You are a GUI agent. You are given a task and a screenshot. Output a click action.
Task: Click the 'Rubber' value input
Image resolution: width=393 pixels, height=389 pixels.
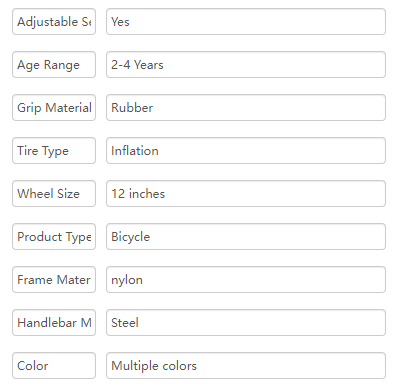click(246, 108)
